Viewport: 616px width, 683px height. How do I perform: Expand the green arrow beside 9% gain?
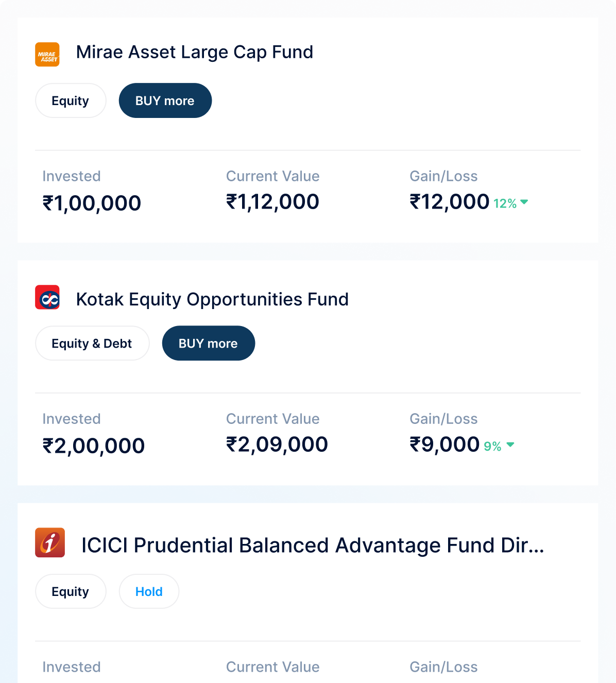(510, 445)
